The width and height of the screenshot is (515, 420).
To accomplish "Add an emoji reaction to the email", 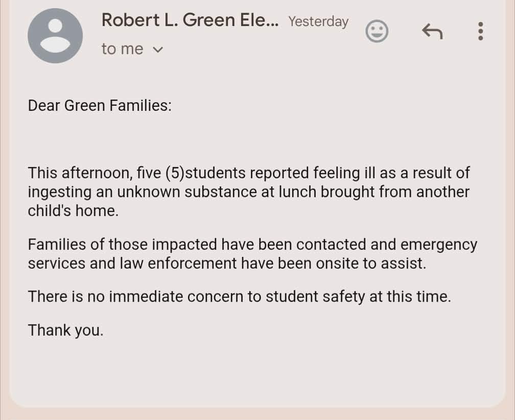I will coord(377,32).
